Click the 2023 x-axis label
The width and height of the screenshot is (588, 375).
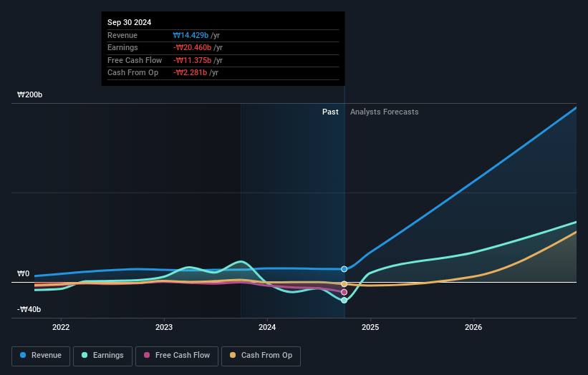pos(164,327)
